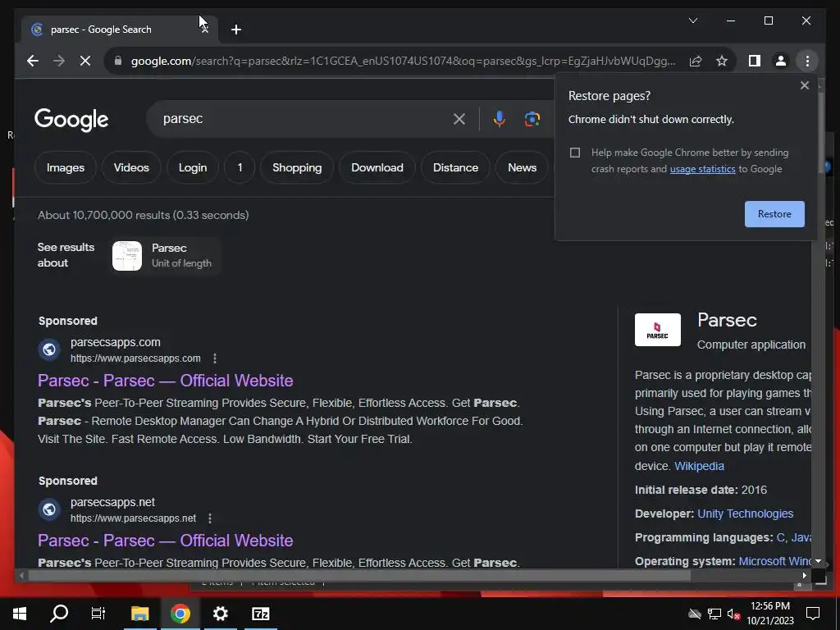
Task: Open options for the parsecsapps.com ad
Action: [x=215, y=358]
